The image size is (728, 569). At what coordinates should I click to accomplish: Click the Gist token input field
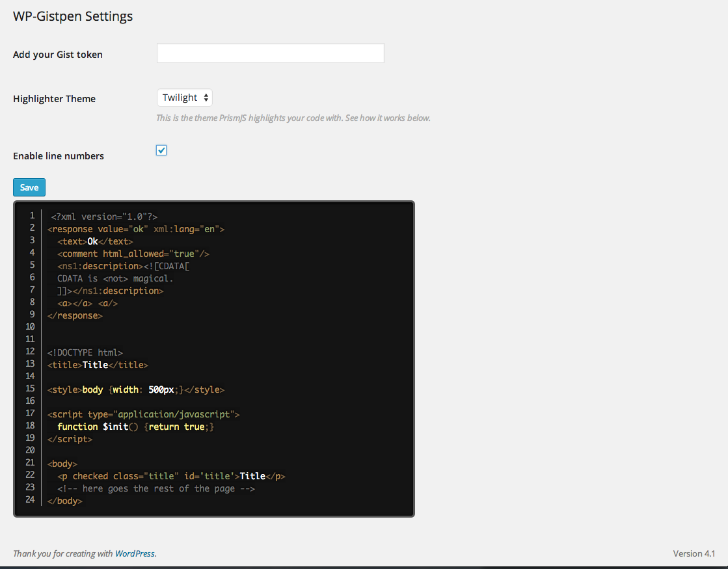coord(270,53)
